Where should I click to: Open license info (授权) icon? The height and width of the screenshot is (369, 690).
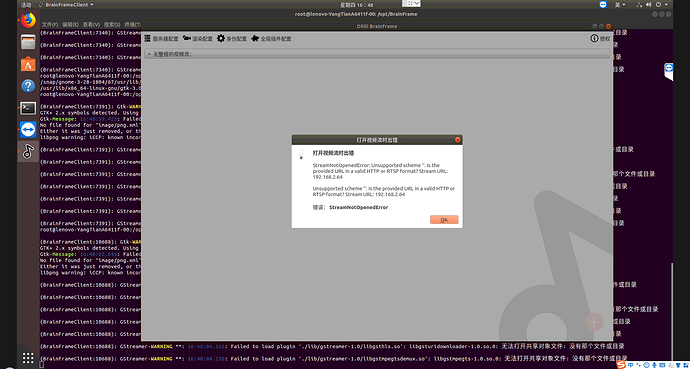[x=594, y=39]
